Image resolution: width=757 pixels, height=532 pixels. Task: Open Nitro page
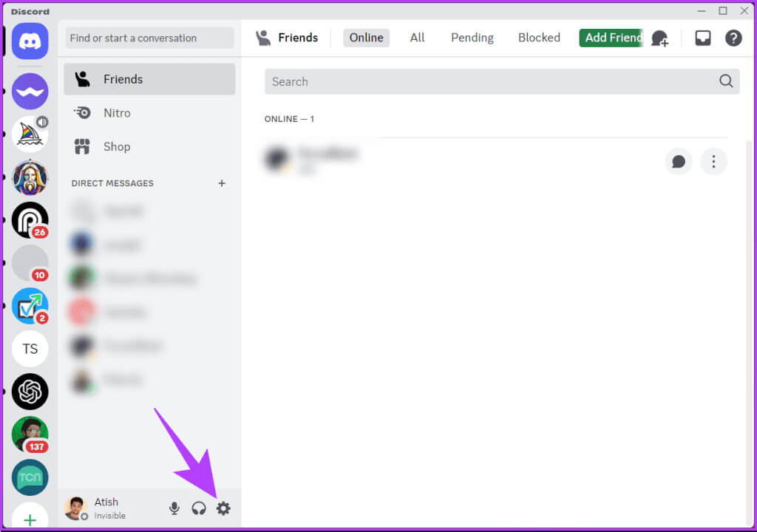point(149,113)
